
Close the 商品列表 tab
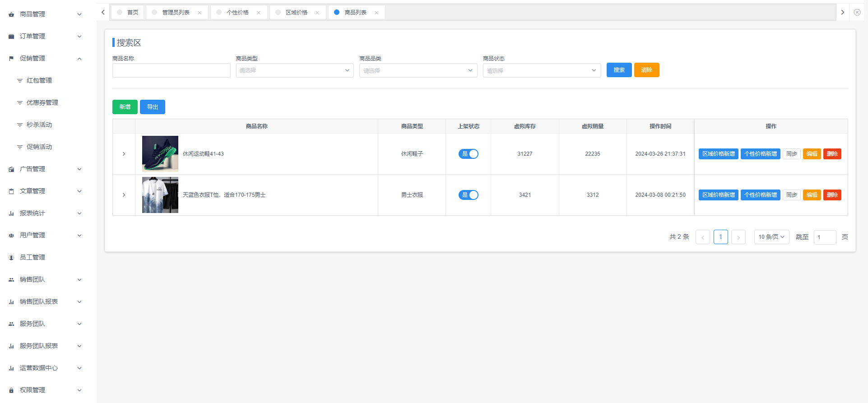(x=376, y=13)
